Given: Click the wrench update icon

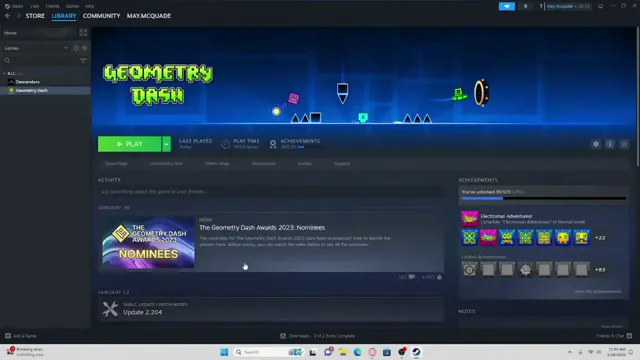Looking at the screenshot, I should [x=110, y=309].
